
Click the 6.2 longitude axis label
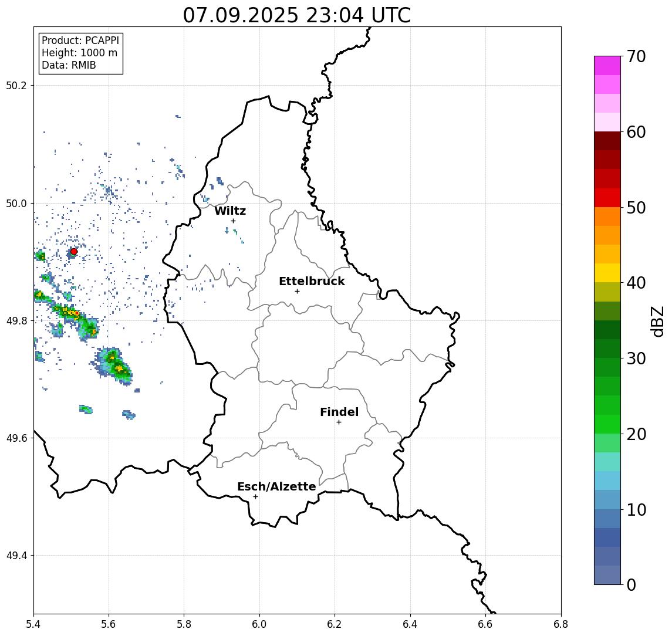tap(335, 624)
